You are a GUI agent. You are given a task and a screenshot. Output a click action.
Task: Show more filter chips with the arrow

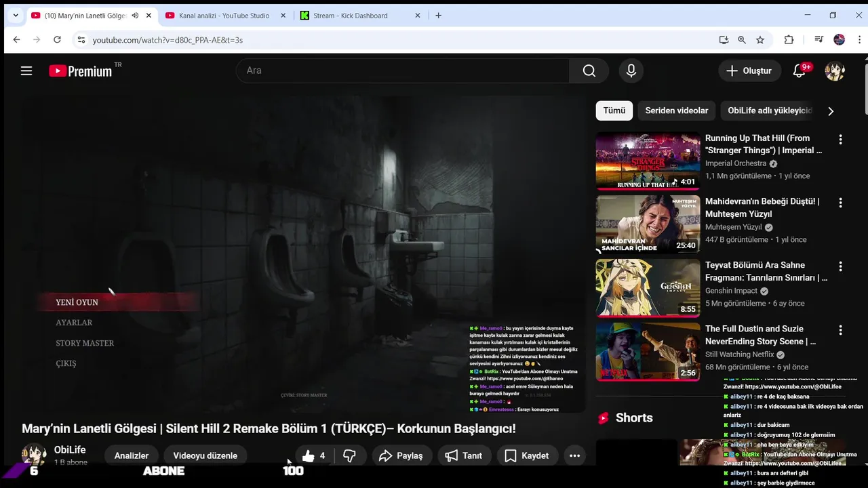831,111
